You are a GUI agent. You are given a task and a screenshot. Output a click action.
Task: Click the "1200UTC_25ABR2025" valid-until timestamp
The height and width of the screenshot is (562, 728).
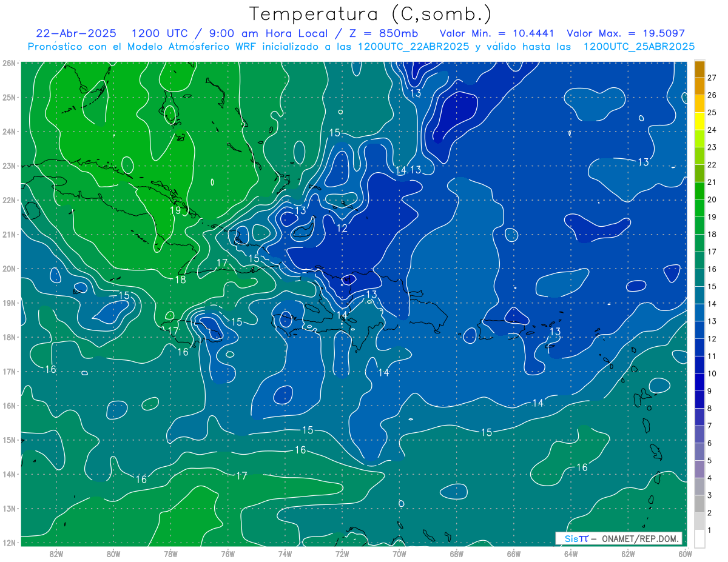click(x=639, y=47)
